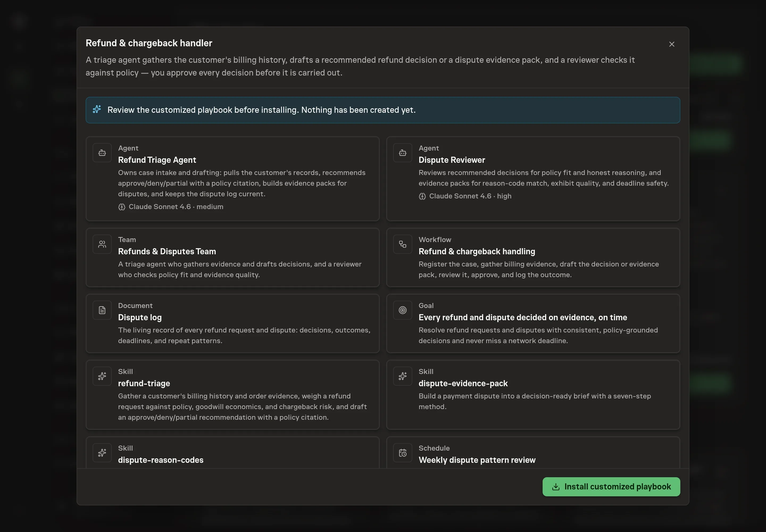Click the robot icon for Refund Triage Agent
The height and width of the screenshot is (532, 766).
click(x=102, y=153)
